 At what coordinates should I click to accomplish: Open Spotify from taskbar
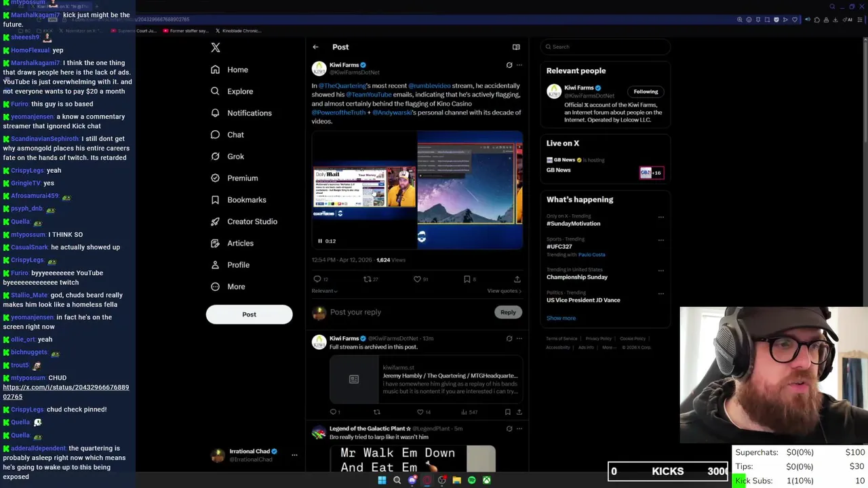(471, 481)
